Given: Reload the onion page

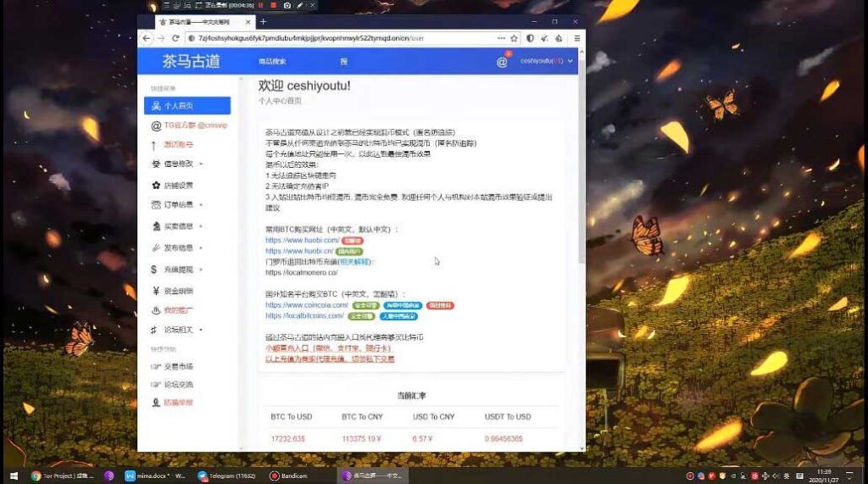Looking at the screenshot, I should tap(175, 38).
